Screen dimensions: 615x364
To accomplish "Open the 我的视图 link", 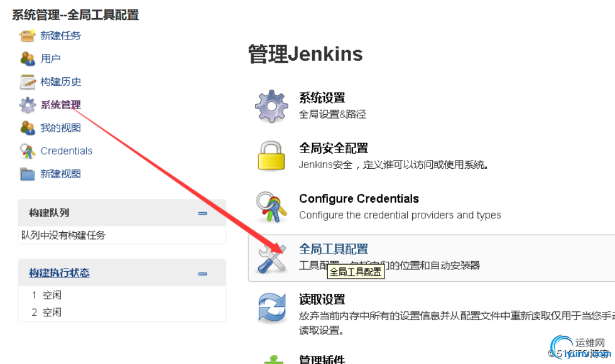I will click(x=61, y=128).
